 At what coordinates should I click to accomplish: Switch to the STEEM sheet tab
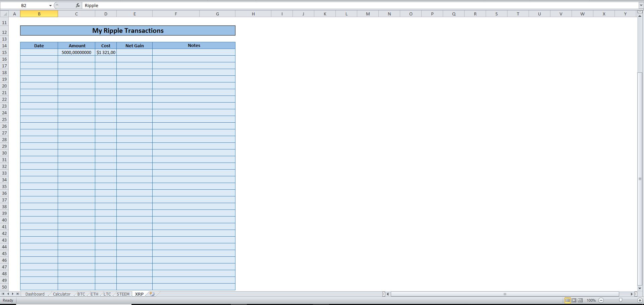click(x=123, y=294)
